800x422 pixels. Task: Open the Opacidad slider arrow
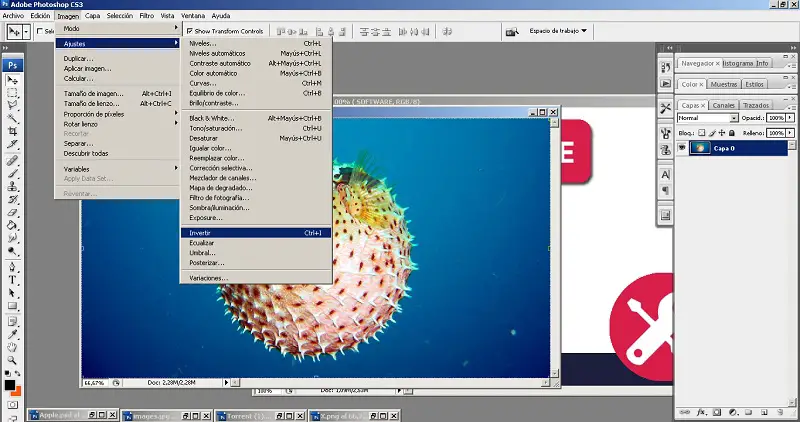click(x=790, y=118)
